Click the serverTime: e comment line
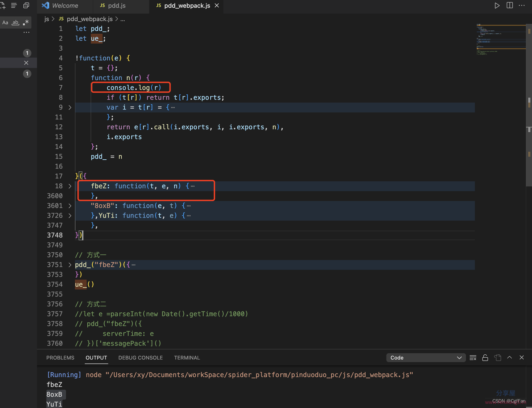Image resolution: width=532 pixels, height=408 pixels. (114, 334)
